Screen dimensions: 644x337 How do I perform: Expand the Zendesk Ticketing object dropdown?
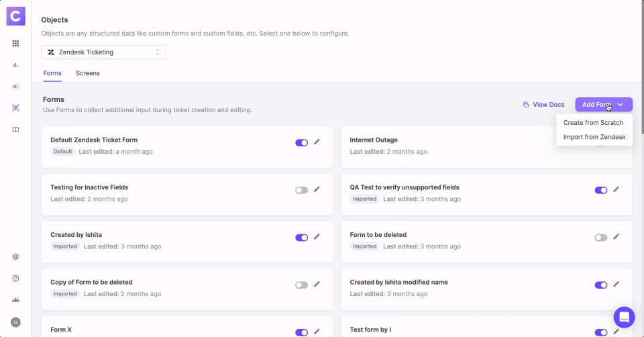click(103, 52)
